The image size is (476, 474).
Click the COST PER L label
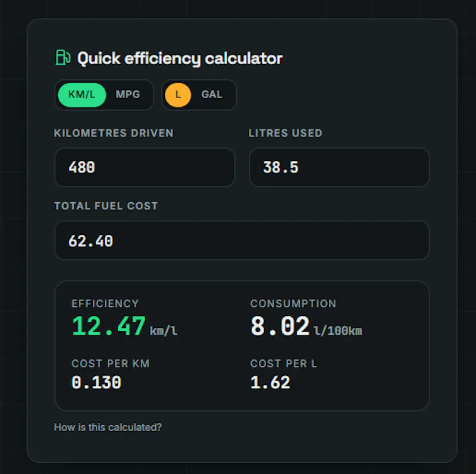[284, 363]
